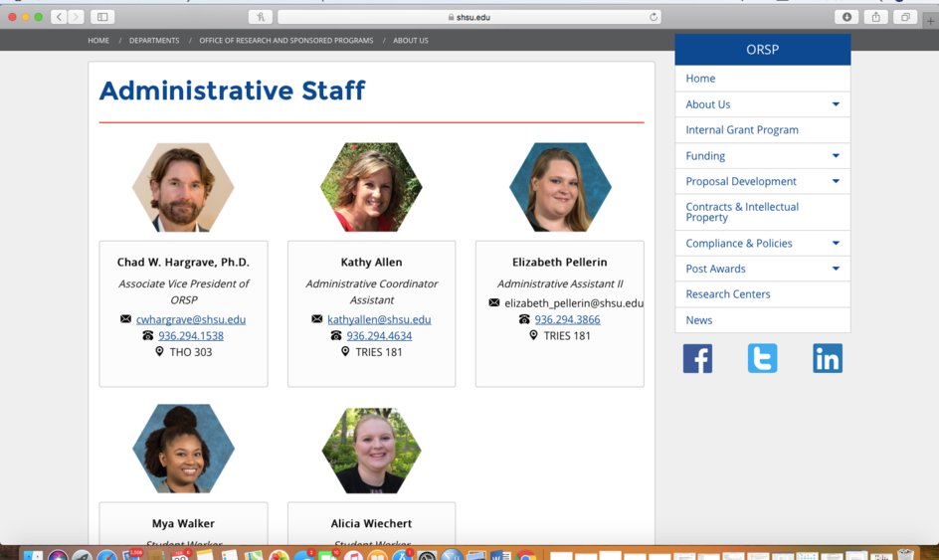Click location pin beside THO 303
The image size is (939, 560).
(x=159, y=351)
